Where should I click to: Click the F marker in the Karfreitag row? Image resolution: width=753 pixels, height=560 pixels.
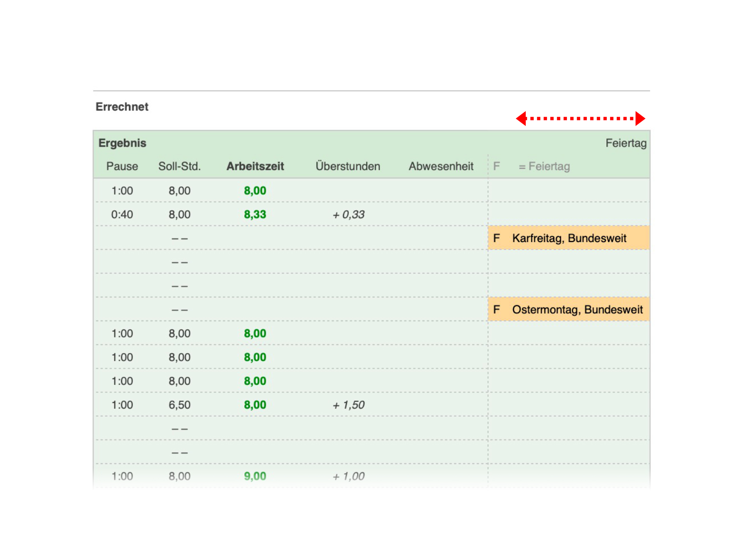coord(496,238)
